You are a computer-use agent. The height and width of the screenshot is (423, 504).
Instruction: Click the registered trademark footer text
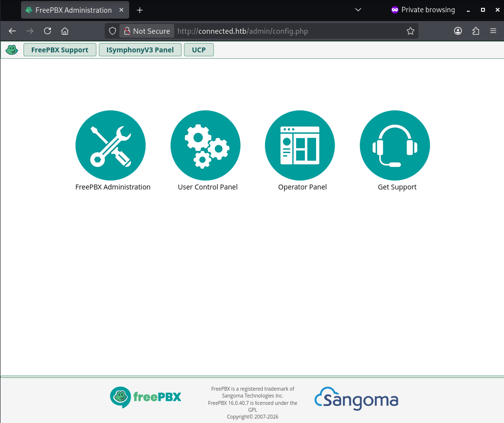pos(252,392)
